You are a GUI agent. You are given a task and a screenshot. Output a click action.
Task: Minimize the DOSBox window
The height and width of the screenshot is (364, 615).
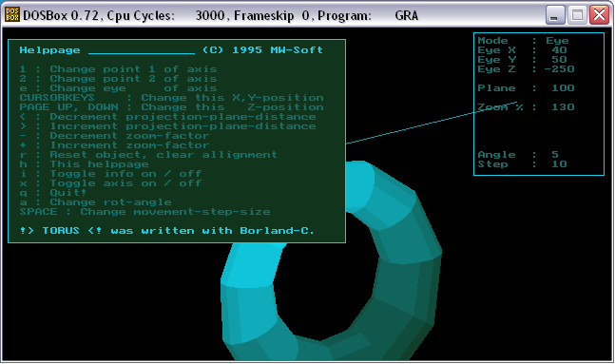(x=555, y=15)
